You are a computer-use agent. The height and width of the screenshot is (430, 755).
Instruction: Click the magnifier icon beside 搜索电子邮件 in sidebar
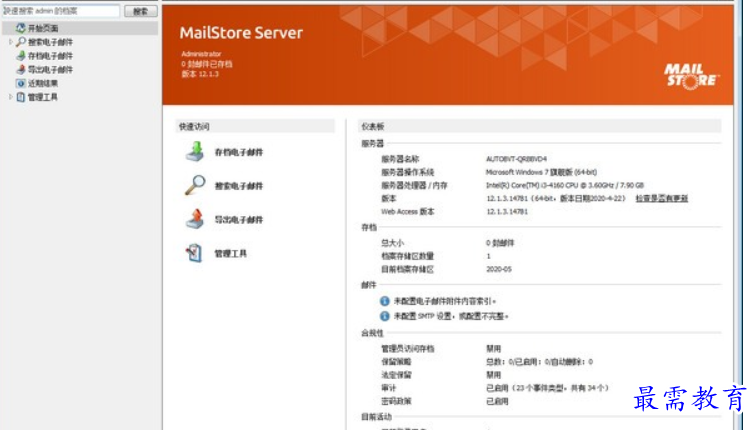tap(21, 42)
